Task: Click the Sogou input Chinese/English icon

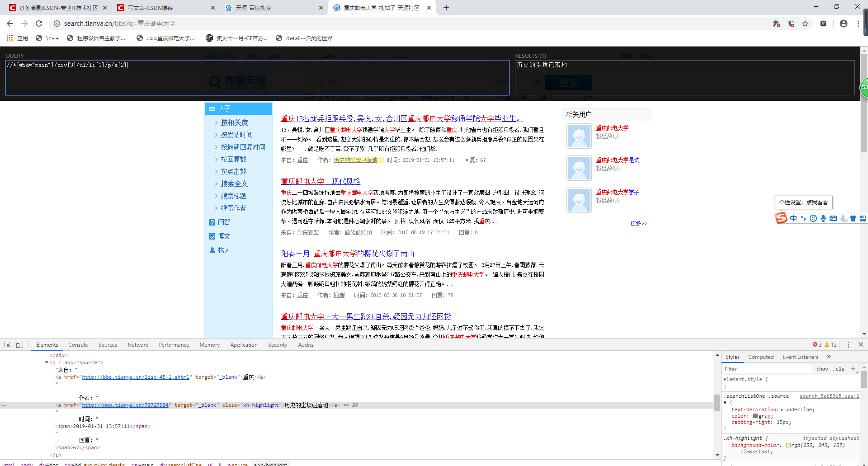Action: pyautogui.click(x=793, y=218)
